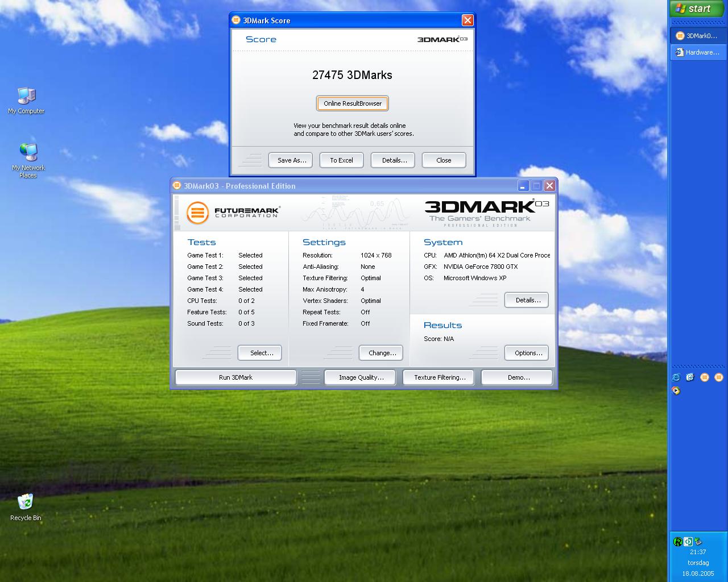
Task: Select the Recycle Bin desktop icon
Action: click(26, 508)
